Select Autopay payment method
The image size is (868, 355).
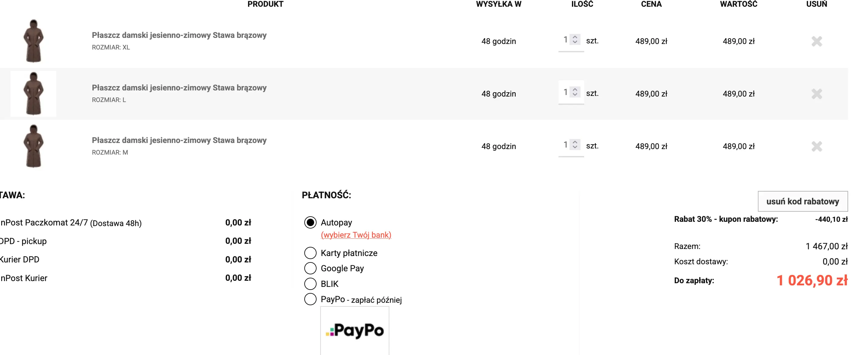coord(310,222)
